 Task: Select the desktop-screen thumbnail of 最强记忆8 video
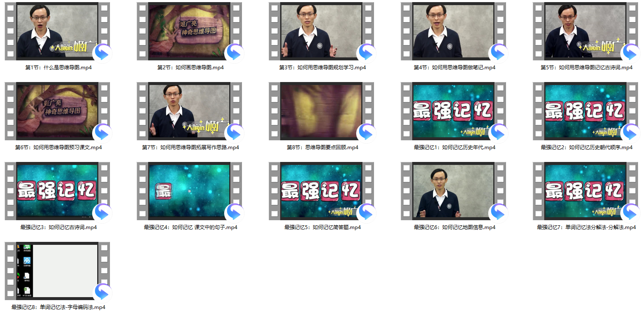[58, 270]
